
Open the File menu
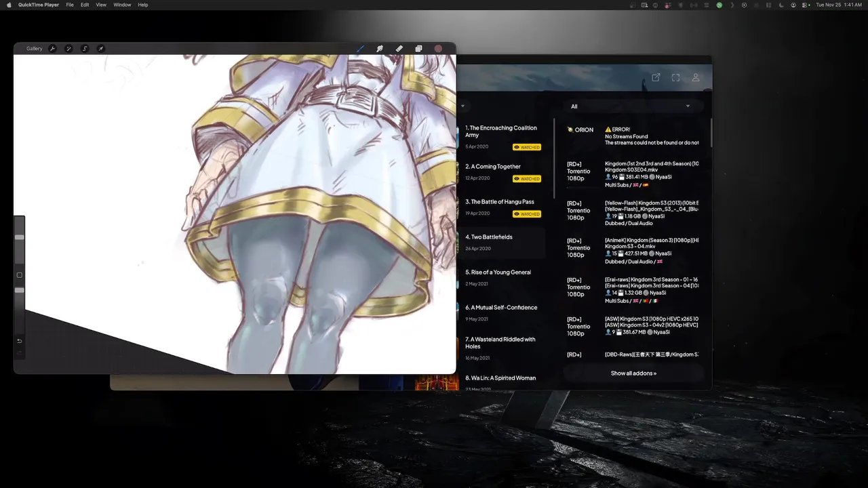point(70,5)
